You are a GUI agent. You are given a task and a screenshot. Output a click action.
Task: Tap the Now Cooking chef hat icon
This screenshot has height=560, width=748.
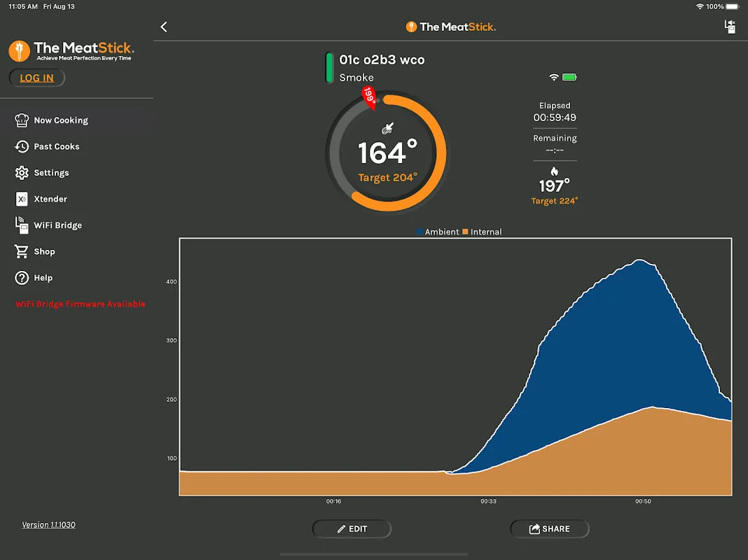22,120
